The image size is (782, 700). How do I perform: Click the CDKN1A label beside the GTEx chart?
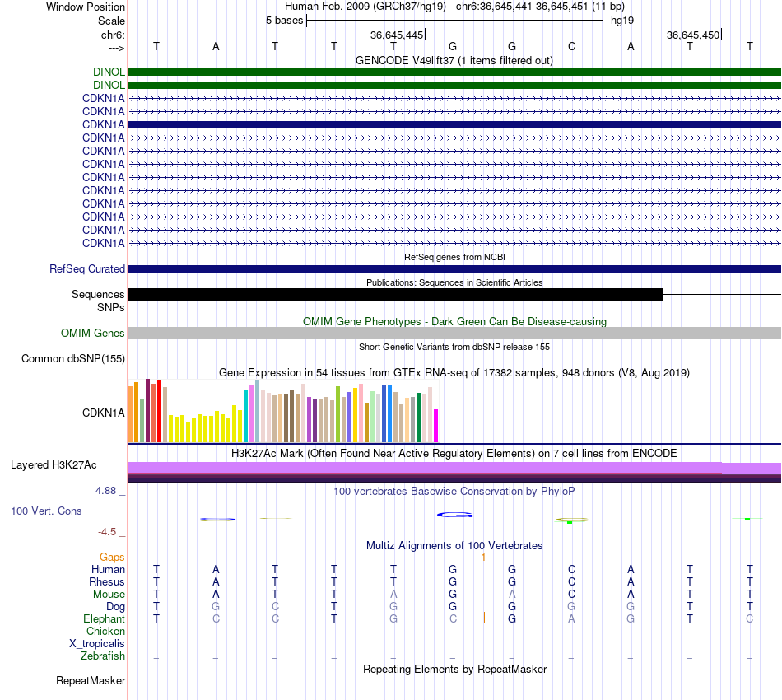(x=103, y=413)
